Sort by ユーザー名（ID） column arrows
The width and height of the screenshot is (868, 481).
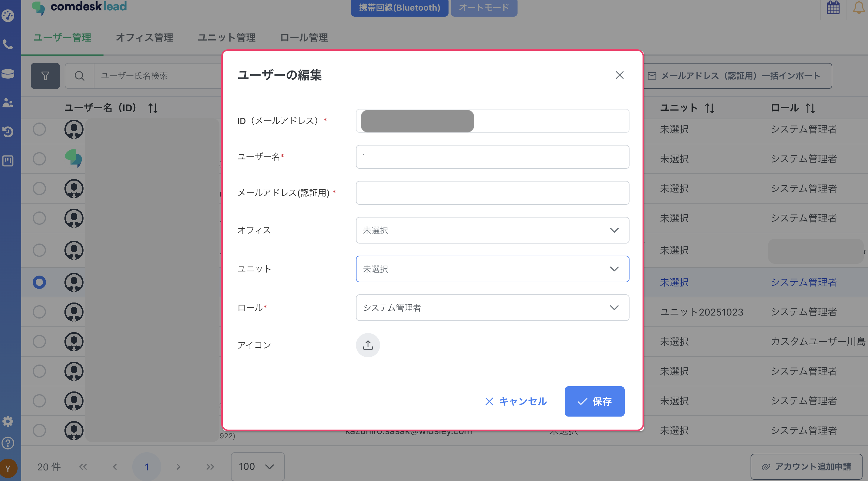[153, 108]
